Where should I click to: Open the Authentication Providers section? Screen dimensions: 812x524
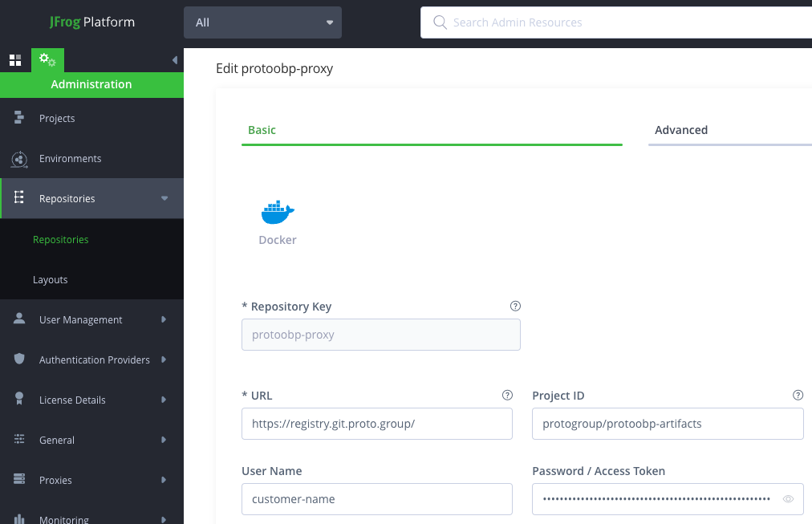(x=91, y=359)
